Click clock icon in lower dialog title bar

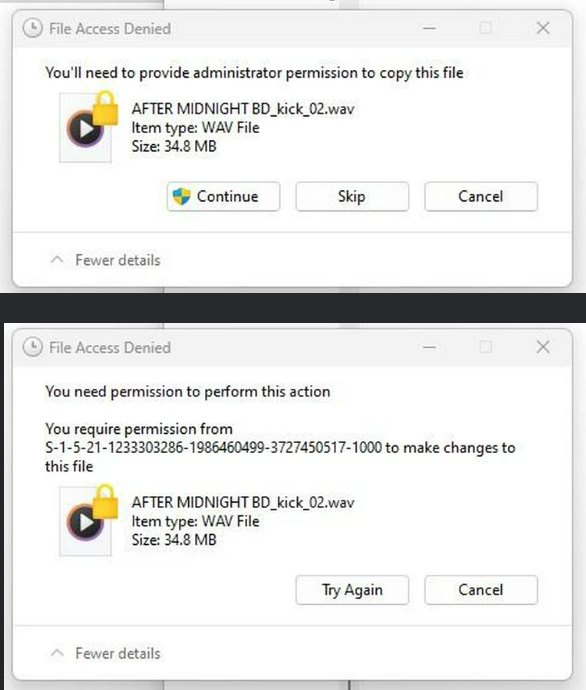[33, 347]
